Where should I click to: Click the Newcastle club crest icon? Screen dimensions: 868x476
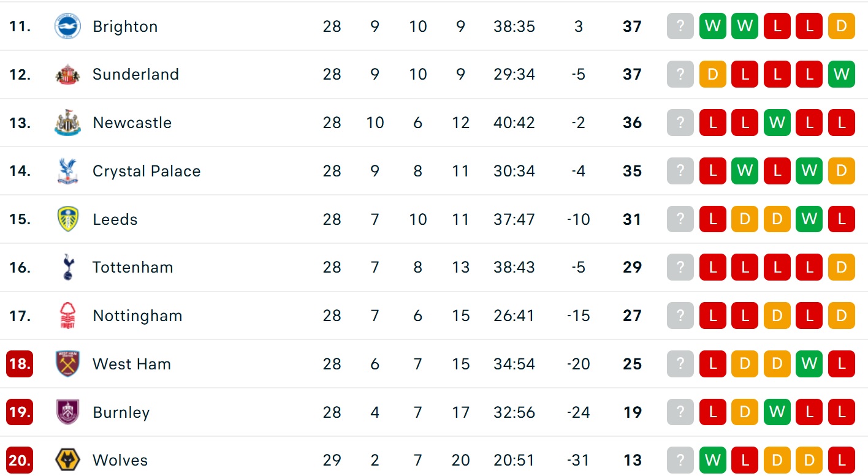pos(67,123)
